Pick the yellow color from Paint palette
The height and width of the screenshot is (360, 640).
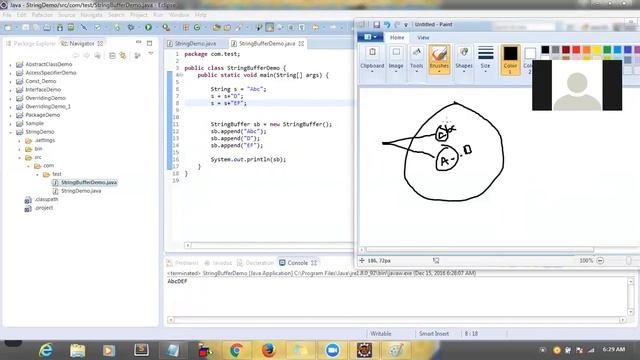click(597, 50)
